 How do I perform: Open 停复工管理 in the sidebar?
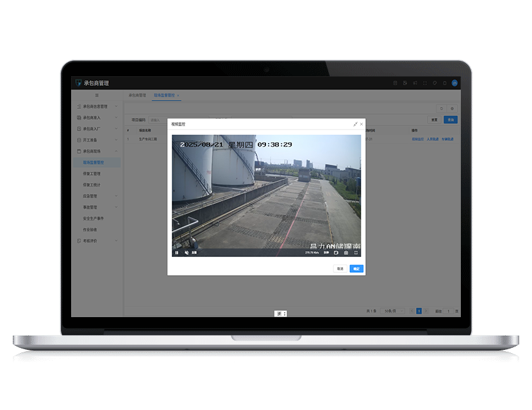coord(92,174)
